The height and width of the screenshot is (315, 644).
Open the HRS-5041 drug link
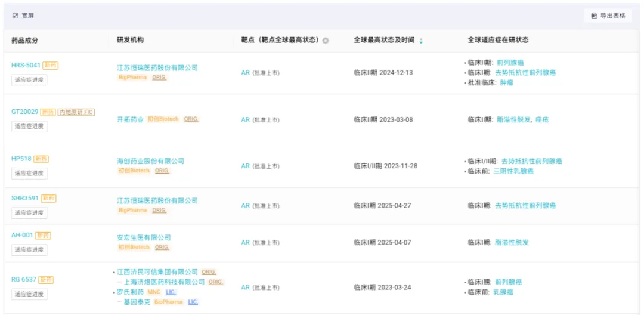tap(26, 65)
